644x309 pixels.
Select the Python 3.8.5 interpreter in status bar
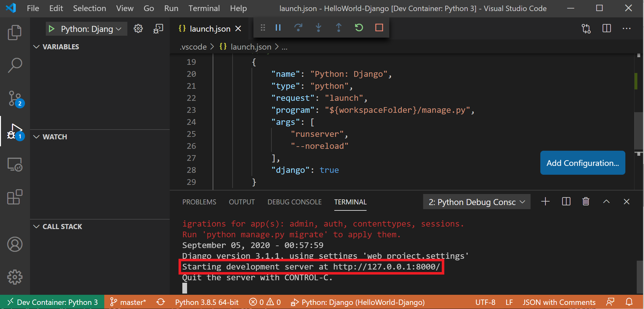coord(207,302)
